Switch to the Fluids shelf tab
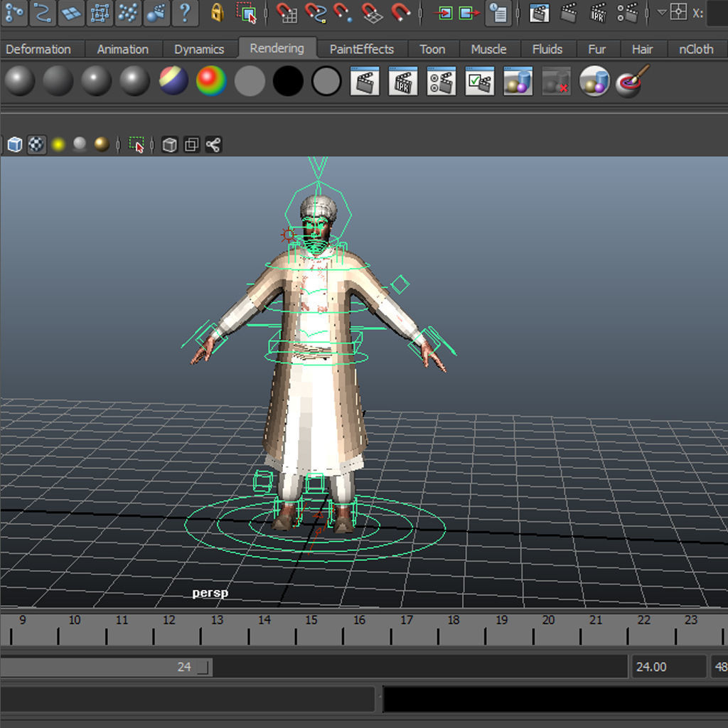Screen dimensions: 728x728 547,49
